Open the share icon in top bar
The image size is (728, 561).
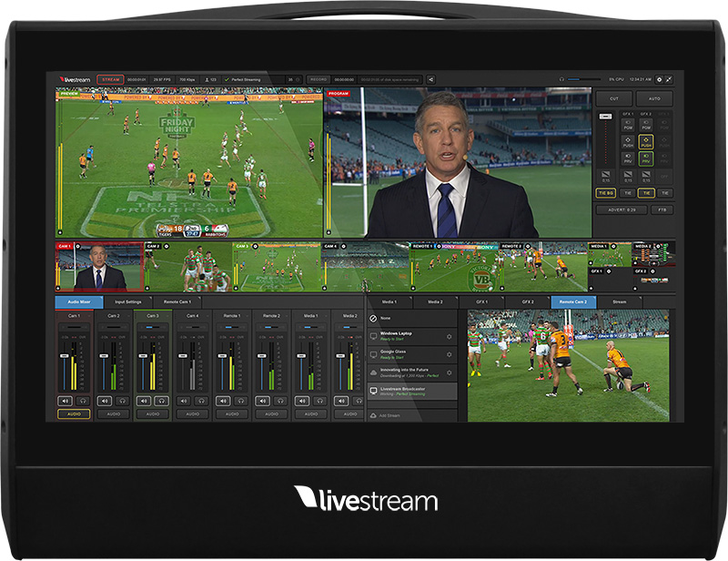click(430, 79)
